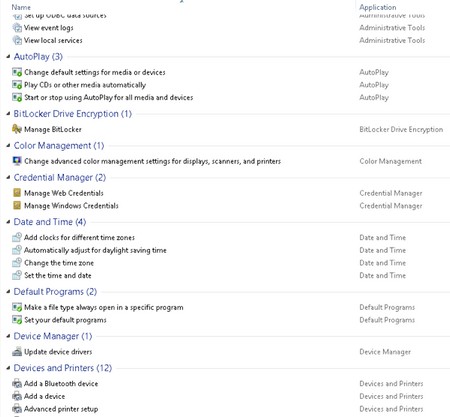Click Device Manager in Application column
This screenshot has height=417, width=450.
point(385,352)
